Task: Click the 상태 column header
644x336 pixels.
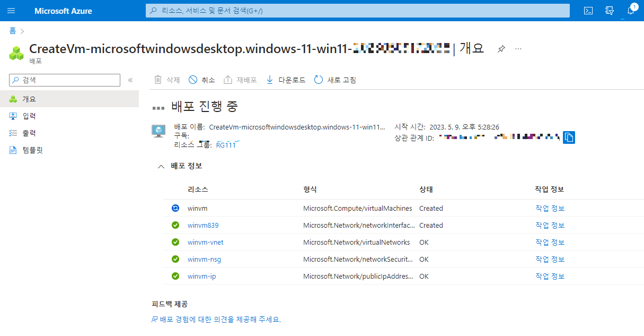Action: click(x=426, y=189)
